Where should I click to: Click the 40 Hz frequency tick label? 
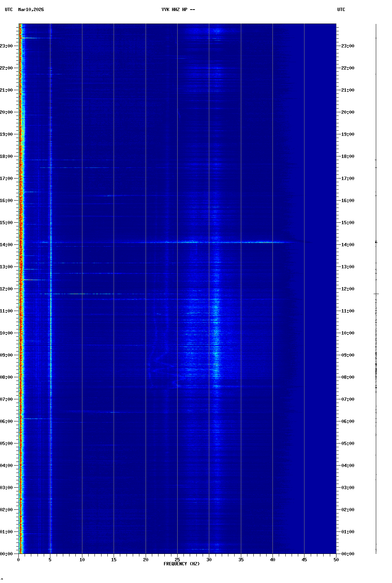[x=272, y=560]
